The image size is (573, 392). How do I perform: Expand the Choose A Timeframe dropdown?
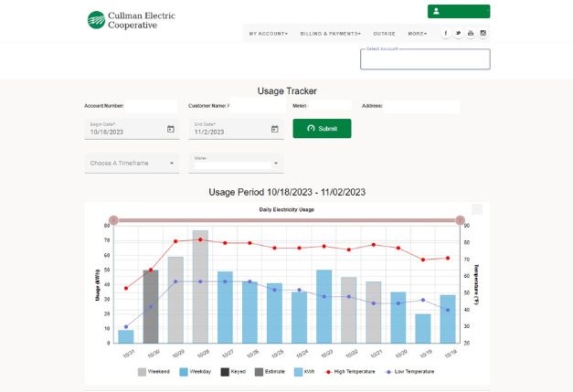(x=132, y=164)
